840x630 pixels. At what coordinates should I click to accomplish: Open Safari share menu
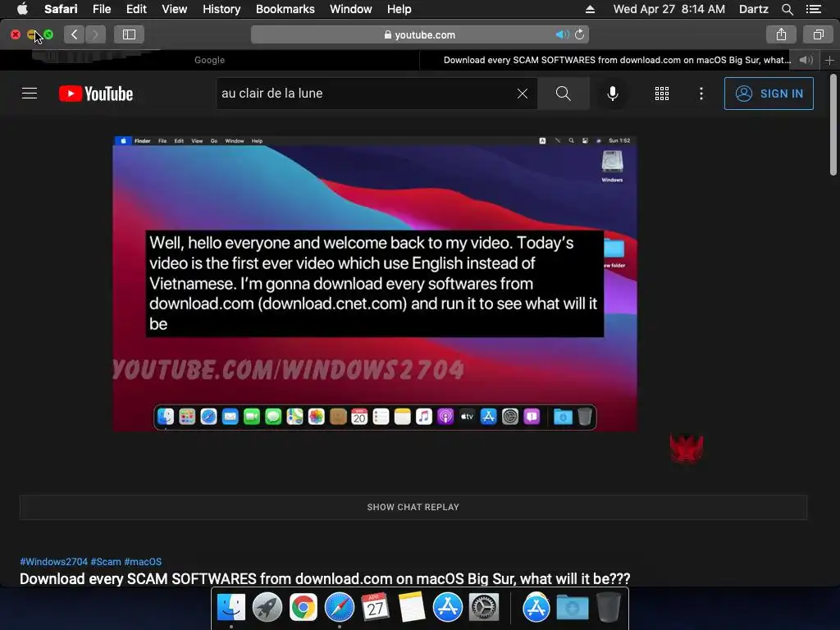pyautogui.click(x=781, y=34)
